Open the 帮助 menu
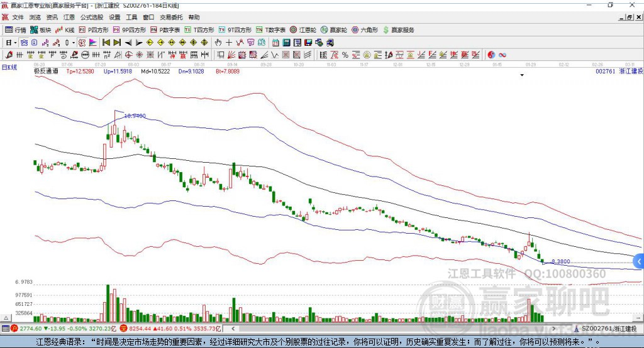This screenshot has height=348, width=644. [194, 17]
